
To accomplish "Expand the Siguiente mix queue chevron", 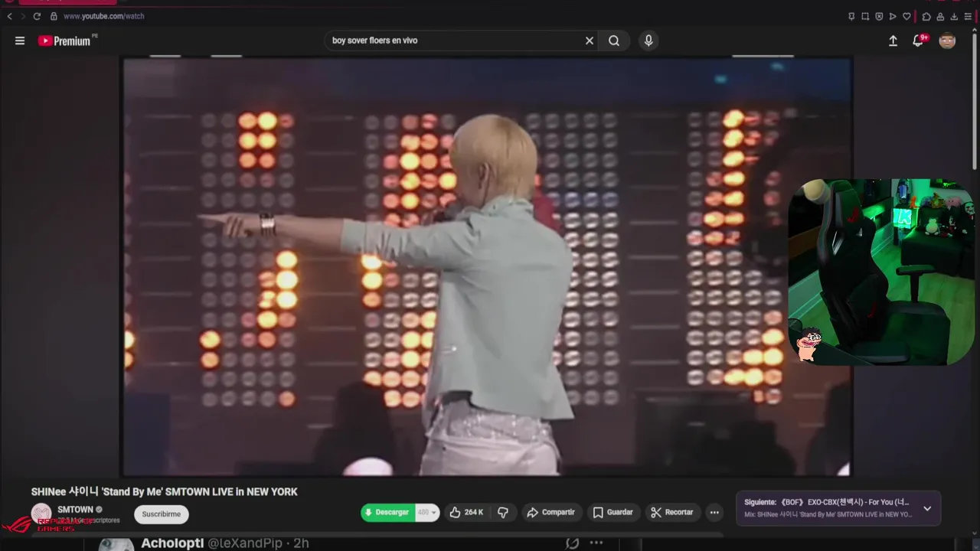I will pyautogui.click(x=927, y=508).
